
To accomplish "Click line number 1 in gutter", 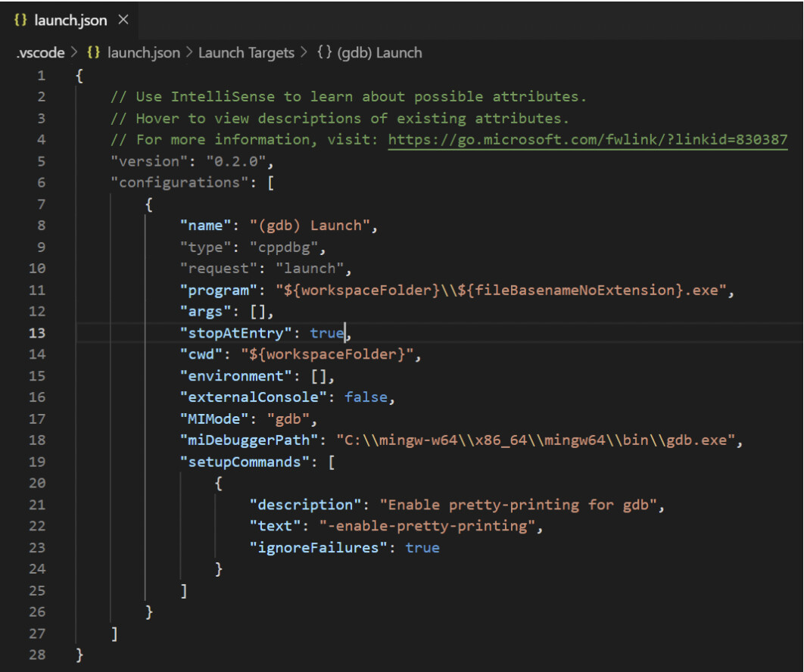I will click(x=41, y=76).
